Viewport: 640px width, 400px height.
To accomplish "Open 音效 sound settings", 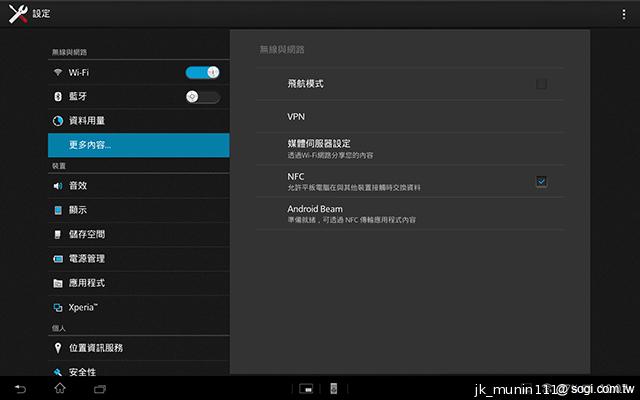I will point(138,186).
